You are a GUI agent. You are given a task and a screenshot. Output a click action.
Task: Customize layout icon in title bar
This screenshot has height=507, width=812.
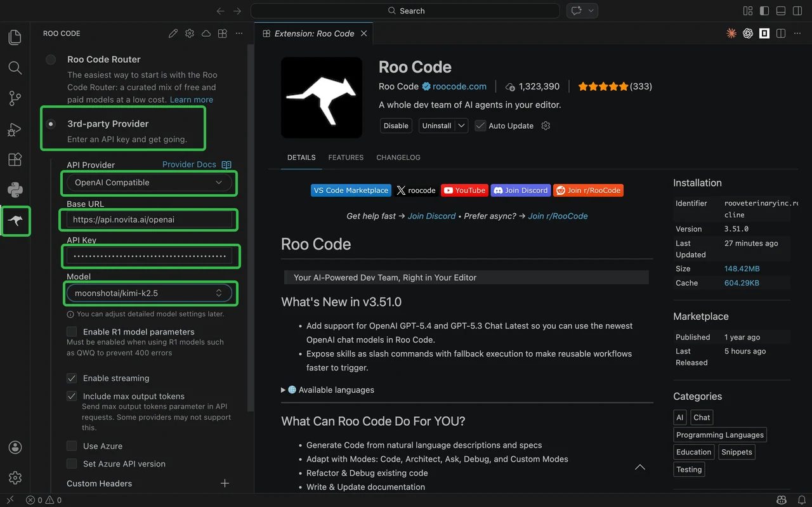748,11
